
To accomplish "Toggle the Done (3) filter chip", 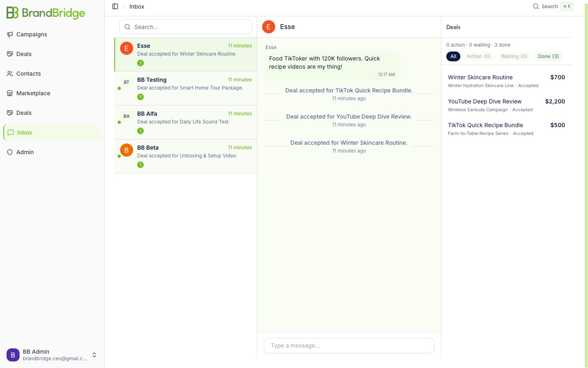I will [x=548, y=56].
